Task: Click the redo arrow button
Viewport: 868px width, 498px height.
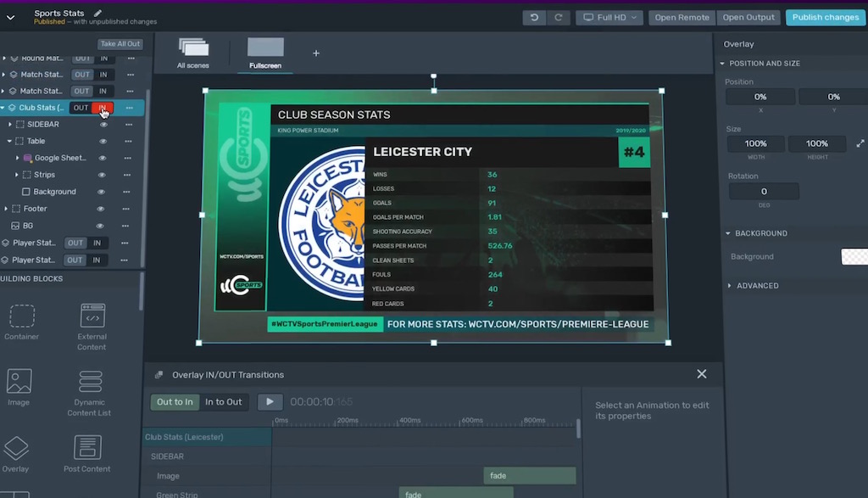Action: click(x=558, y=17)
